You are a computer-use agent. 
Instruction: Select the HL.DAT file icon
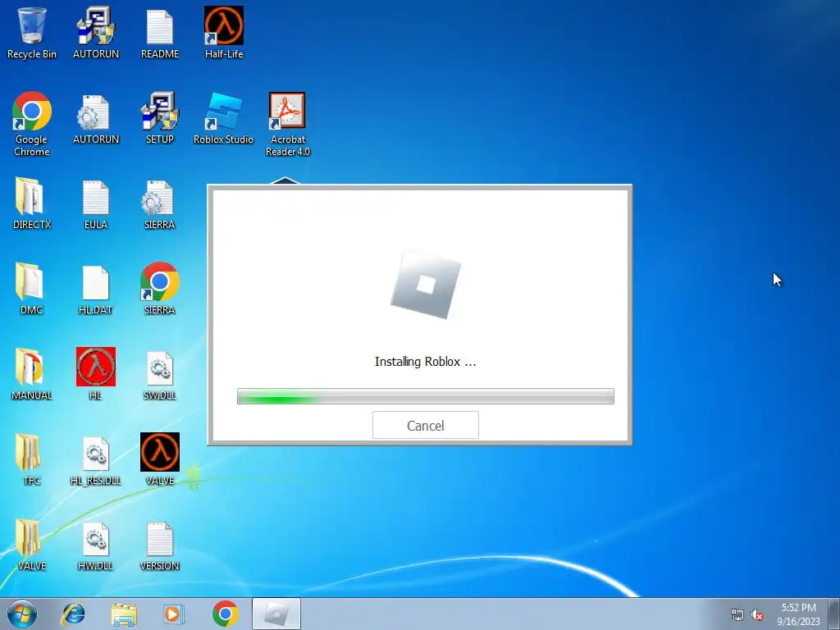[96, 290]
